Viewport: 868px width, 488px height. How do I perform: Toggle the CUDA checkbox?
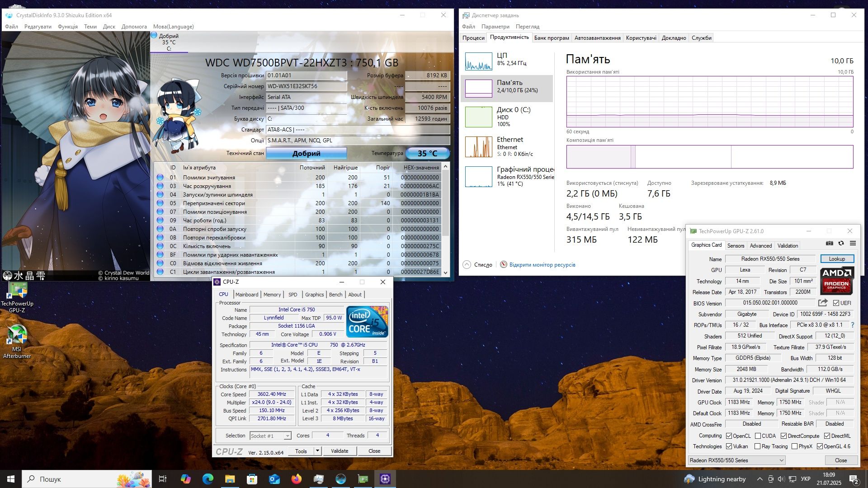(x=758, y=436)
